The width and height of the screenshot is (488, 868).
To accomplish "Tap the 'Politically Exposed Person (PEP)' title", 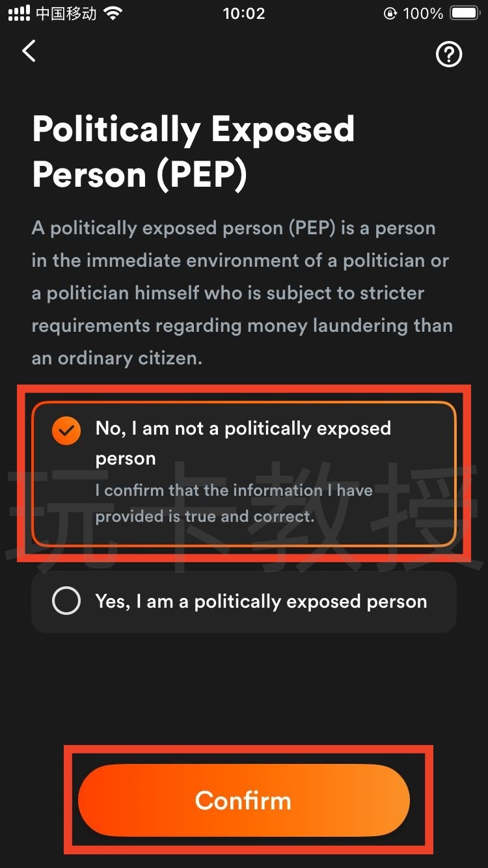I will (194, 151).
